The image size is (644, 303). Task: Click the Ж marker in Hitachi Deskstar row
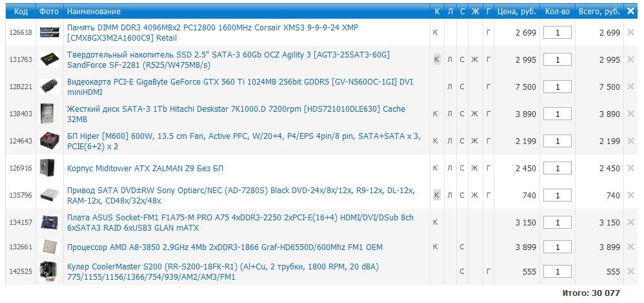(x=474, y=114)
